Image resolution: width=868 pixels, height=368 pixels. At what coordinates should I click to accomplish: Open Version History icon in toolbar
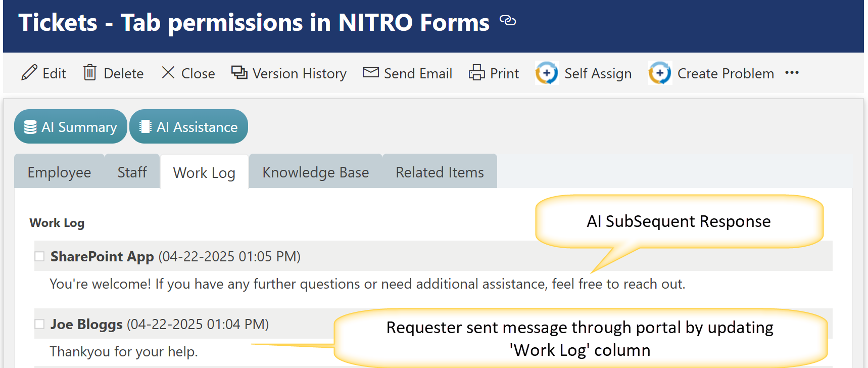coord(239,73)
